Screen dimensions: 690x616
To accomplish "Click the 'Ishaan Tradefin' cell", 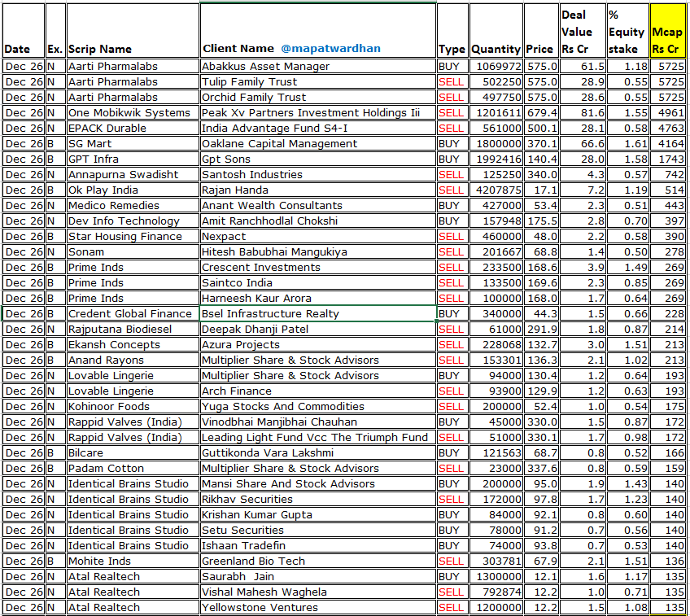I will tap(318, 545).
